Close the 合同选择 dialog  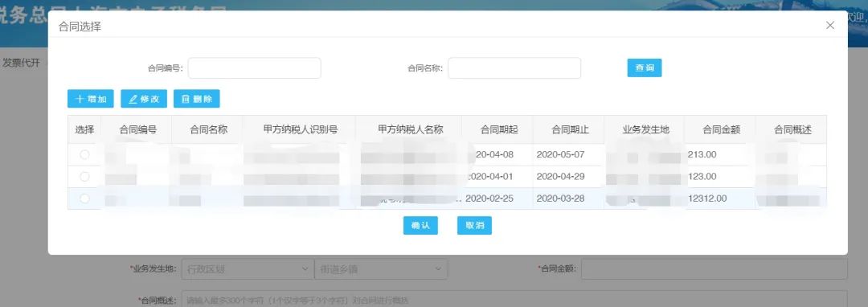[829, 26]
